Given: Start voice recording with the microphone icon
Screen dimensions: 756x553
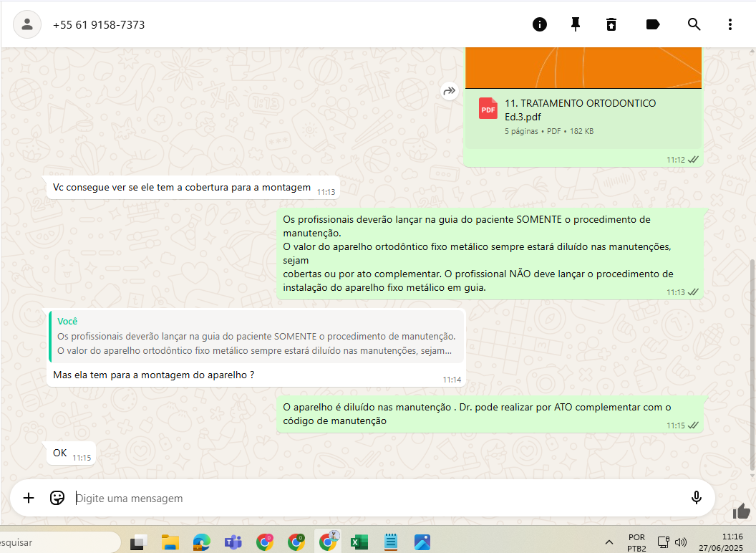Looking at the screenshot, I should coord(696,498).
